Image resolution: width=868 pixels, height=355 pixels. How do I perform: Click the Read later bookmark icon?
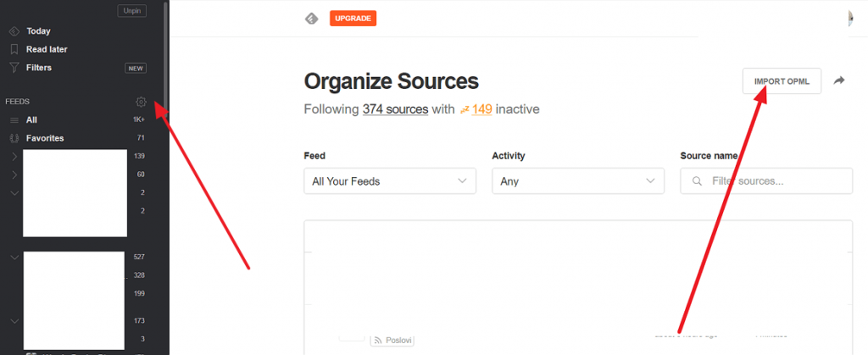[x=14, y=49]
